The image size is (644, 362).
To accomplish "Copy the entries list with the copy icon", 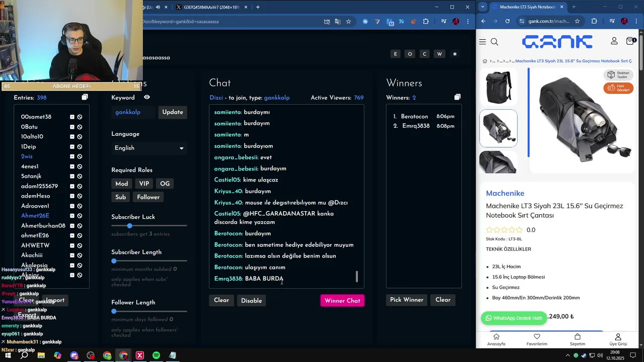I will click(85, 97).
